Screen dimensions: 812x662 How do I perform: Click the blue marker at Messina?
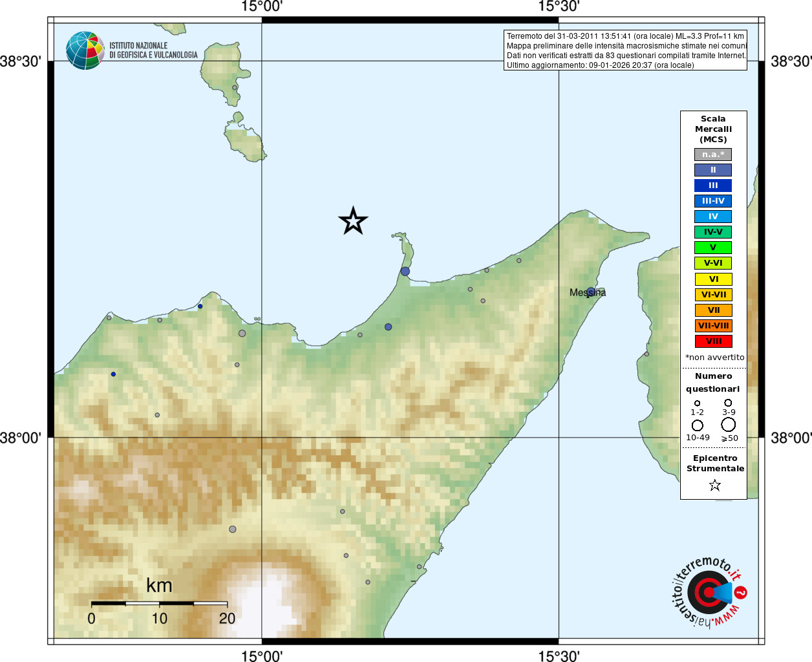tap(590, 292)
